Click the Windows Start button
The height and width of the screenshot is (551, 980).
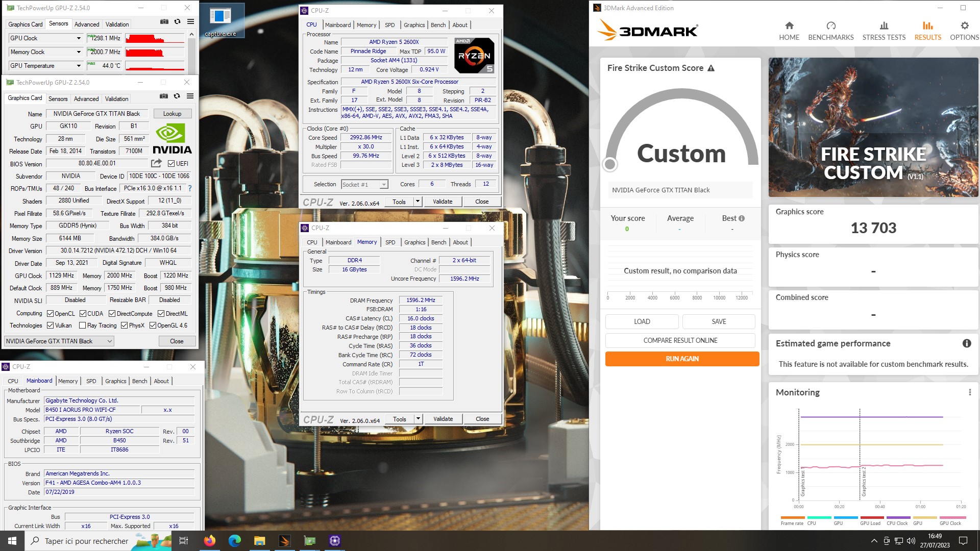[12, 541]
